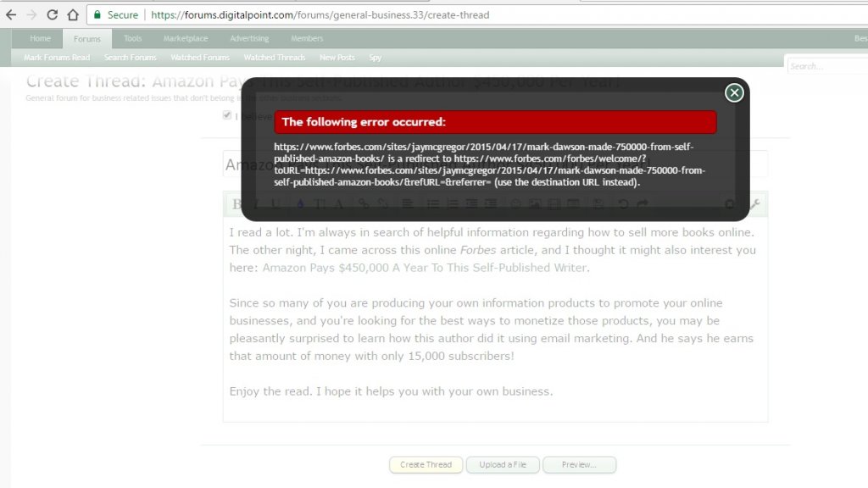Click the Upload a File button
Image resolution: width=868 pixels, height=488 pixels.
503,465
